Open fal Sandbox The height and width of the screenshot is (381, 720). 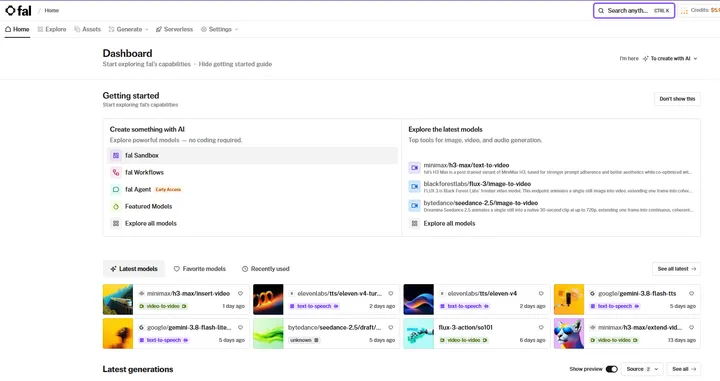pyautogui.click(x=253, y=156)
